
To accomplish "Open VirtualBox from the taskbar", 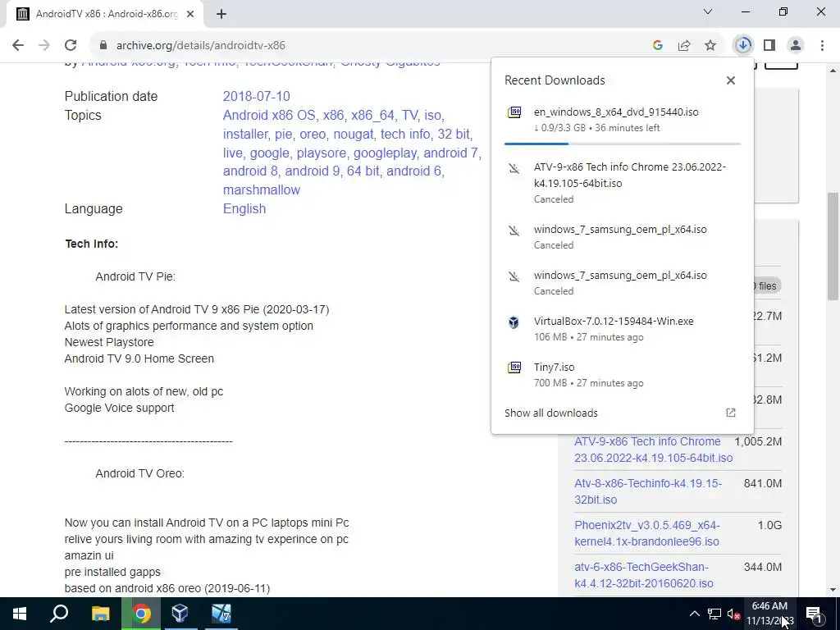I will [x=180, y=614].
